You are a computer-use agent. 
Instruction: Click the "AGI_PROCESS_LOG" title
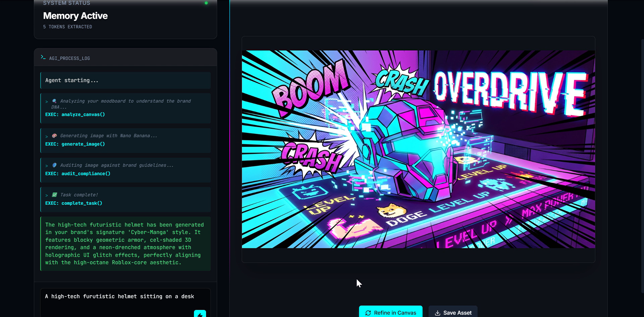[69, 58]
